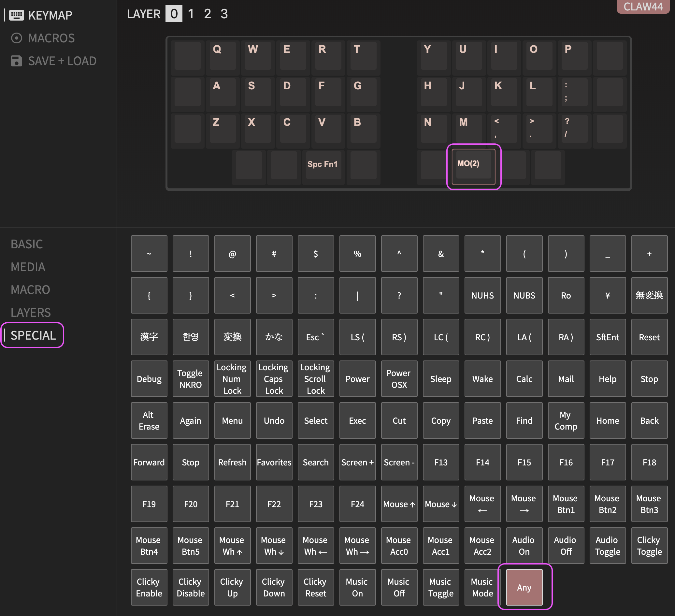Select the Mouse Wh right keycode

[x=357, y=545]
